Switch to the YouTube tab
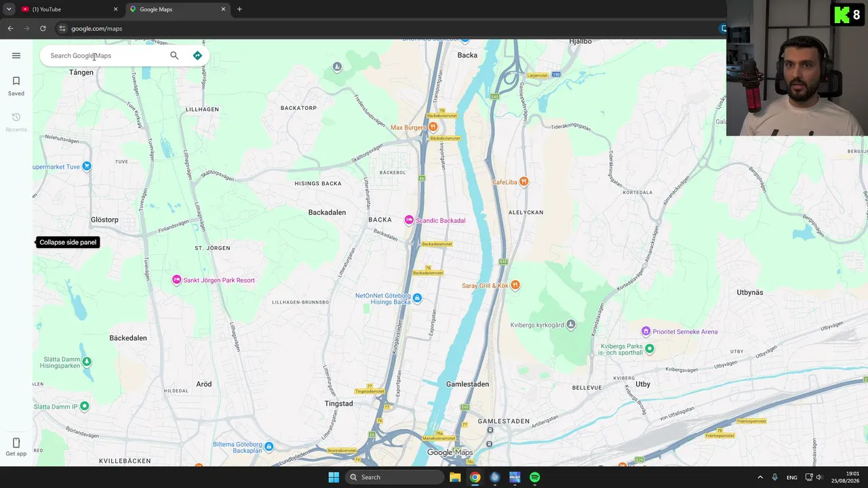 click(68, 9)
